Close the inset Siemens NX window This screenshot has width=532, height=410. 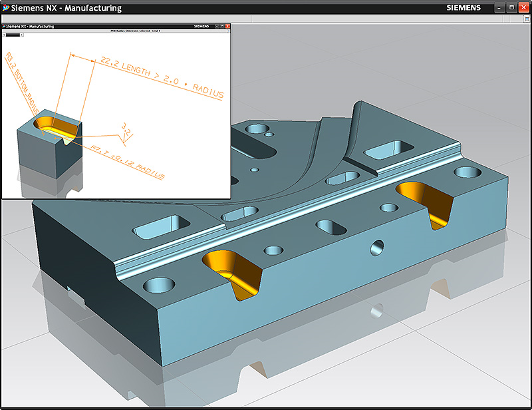[227, 26]
